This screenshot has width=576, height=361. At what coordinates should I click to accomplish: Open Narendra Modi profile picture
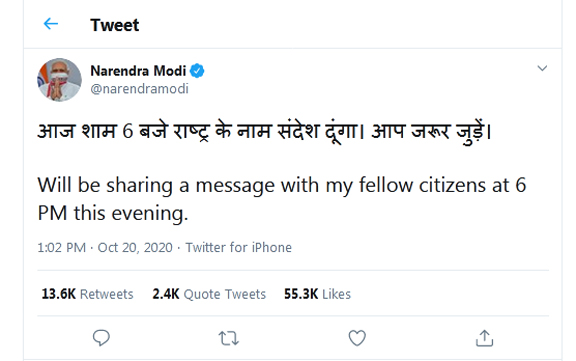pos(59,80)
